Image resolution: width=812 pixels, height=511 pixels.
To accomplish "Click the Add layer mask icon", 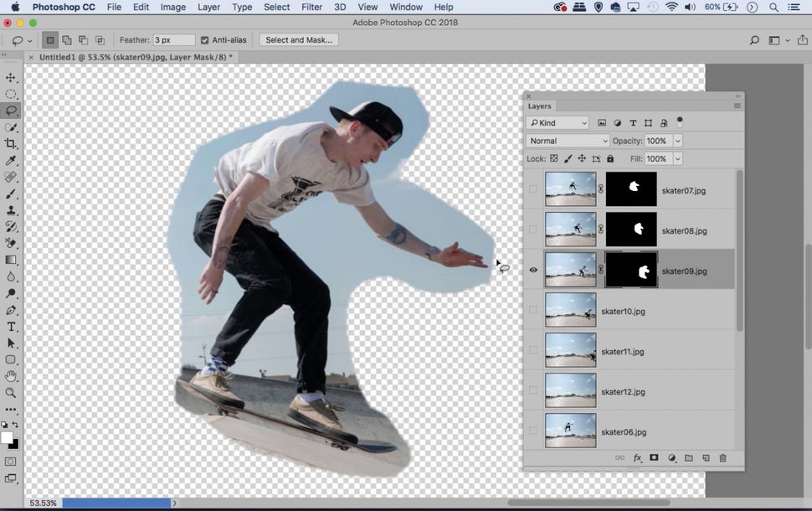I will tap(654, 458).
